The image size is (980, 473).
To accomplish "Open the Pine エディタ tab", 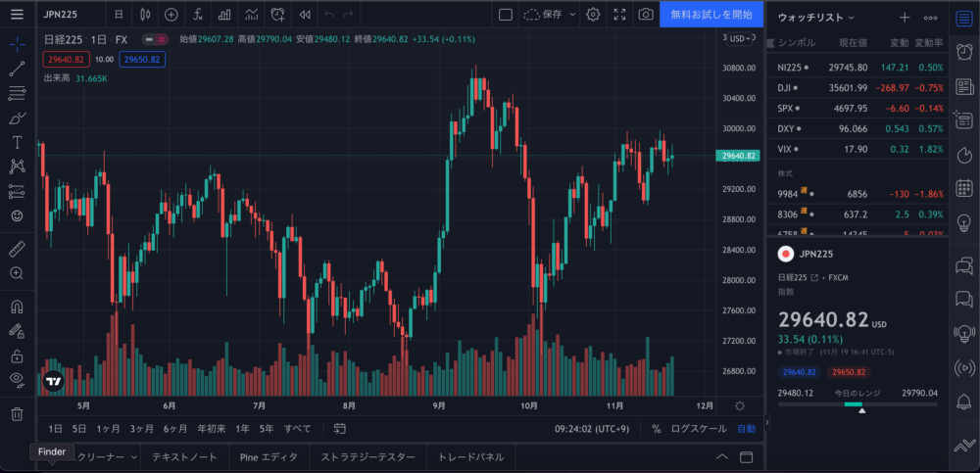I will point(269,457).
